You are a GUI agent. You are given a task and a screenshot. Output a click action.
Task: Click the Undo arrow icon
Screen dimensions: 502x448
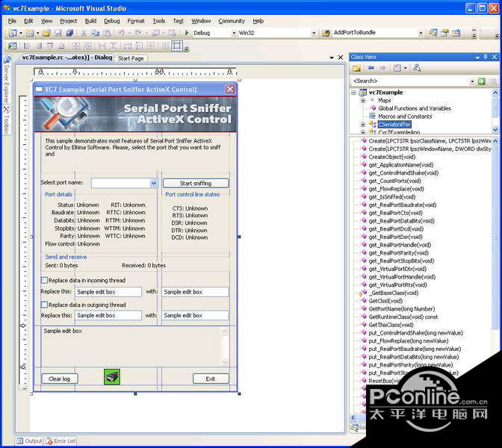[121, 33]
